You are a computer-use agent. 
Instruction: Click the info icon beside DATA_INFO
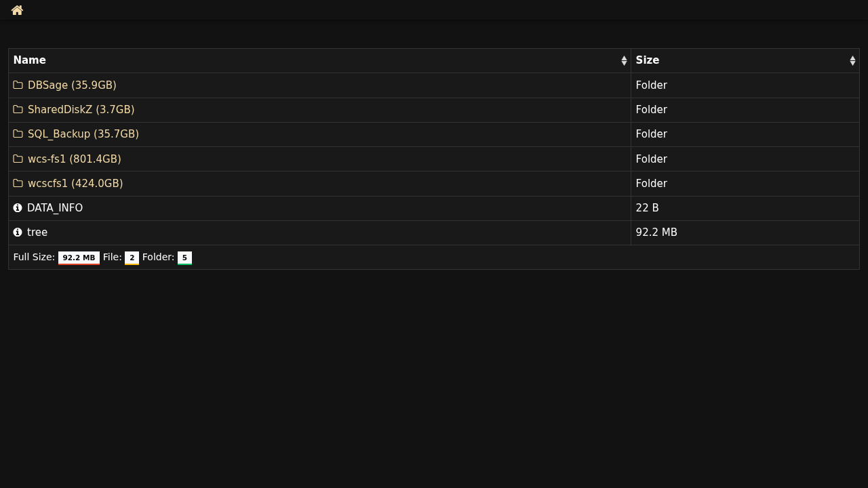[x=18, y=208]
